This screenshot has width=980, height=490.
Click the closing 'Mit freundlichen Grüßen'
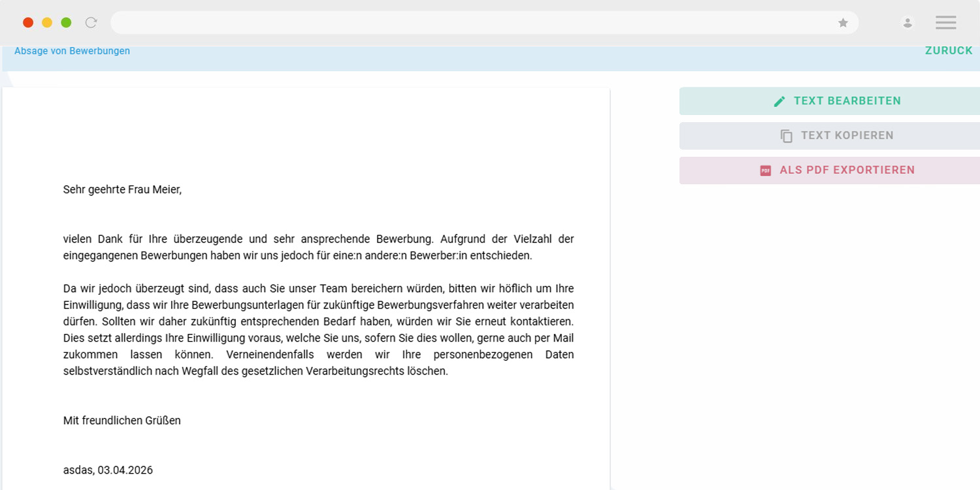[x=122, y=420]
